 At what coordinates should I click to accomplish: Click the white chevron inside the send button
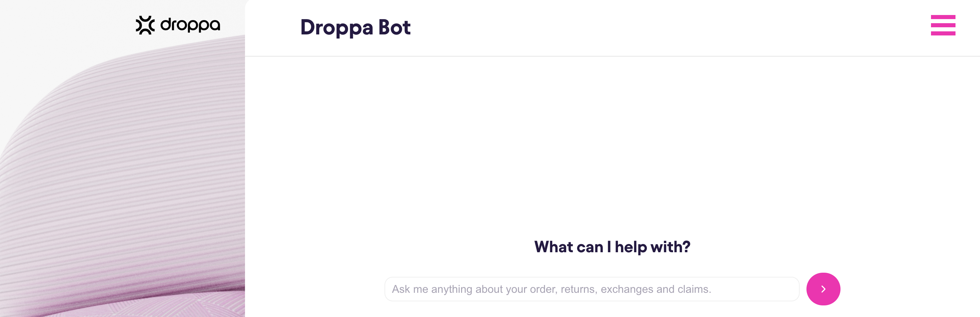[x=823, y=289]
